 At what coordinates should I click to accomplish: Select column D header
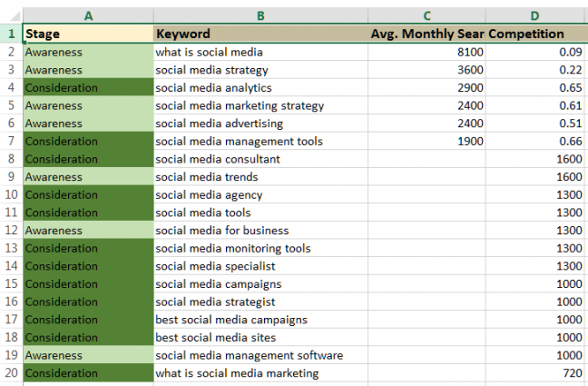(x=534, y=15)
